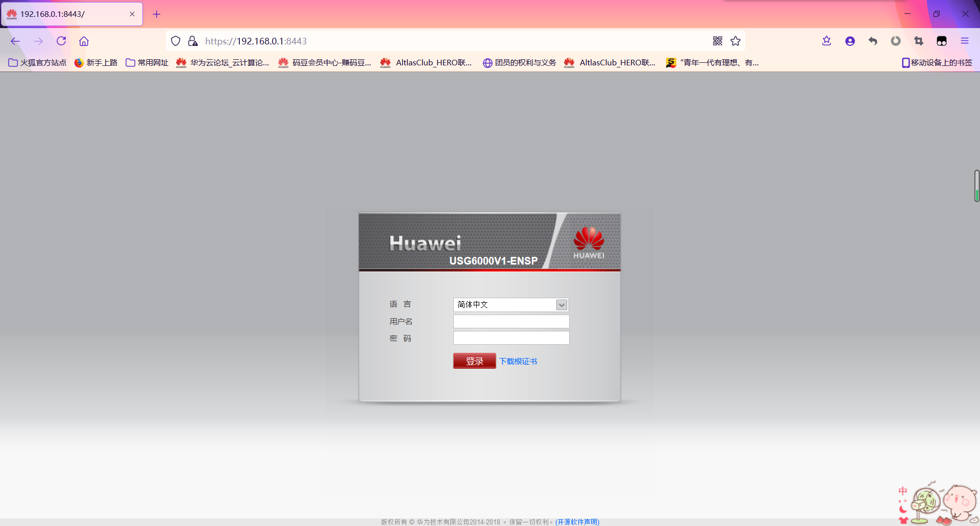This screenshot has height=526, width=980.
Task: Click the undo arrow toolbar icon
Action: click(x=873, y=41)
